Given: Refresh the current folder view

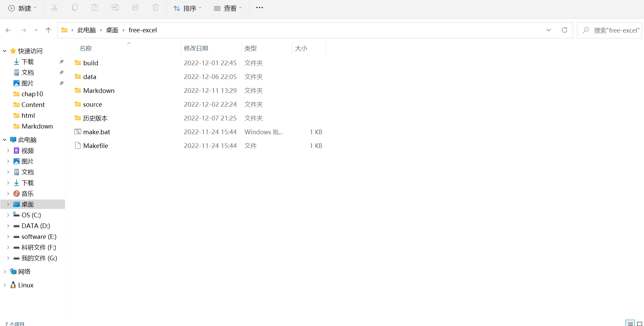Looking at the screenshot, I should 565,30.
